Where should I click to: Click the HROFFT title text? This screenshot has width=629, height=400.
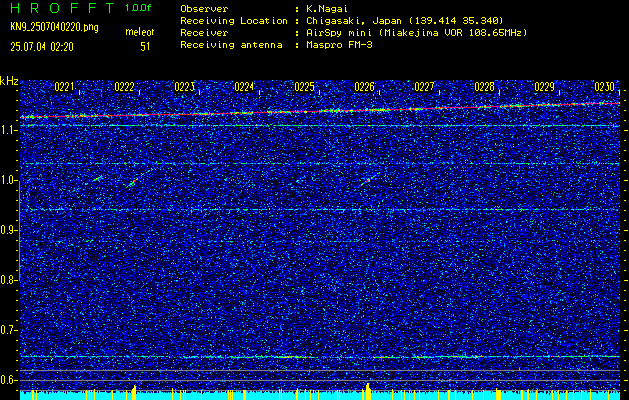click(x=62, y=8)
